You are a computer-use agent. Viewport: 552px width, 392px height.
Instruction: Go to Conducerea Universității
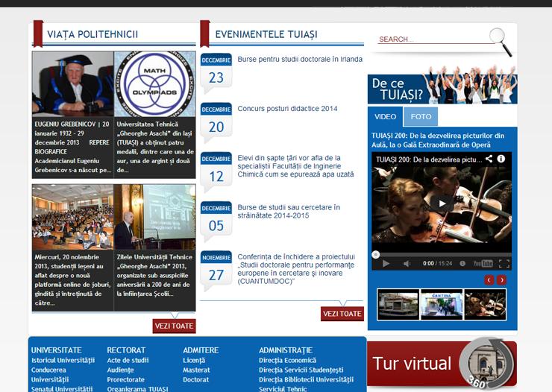pos(50,375)
